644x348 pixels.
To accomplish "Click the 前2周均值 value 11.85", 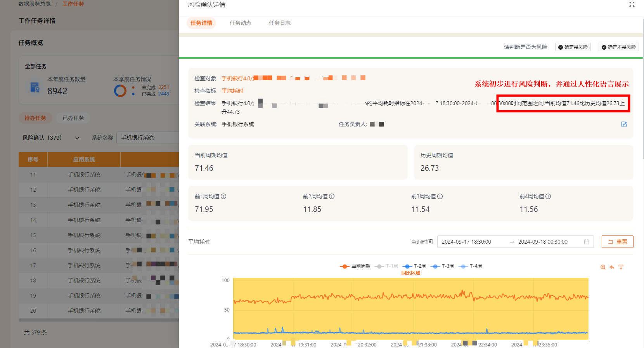I will [x=312, y=209].
